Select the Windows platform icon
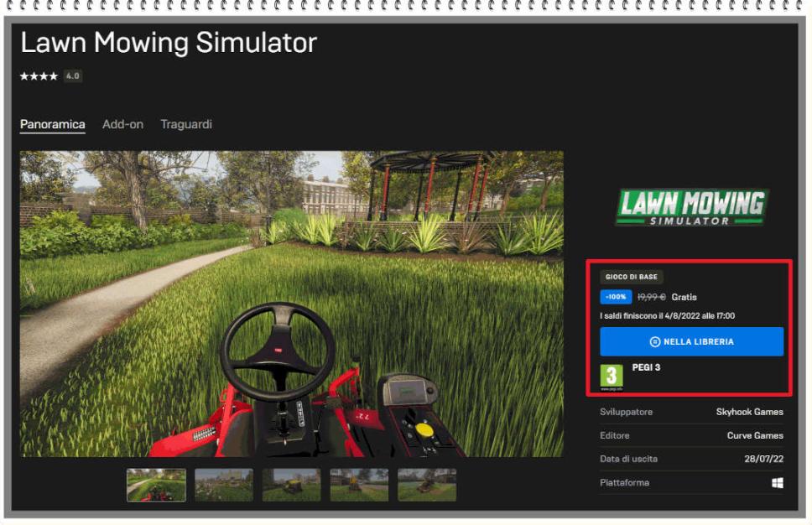 778,482
